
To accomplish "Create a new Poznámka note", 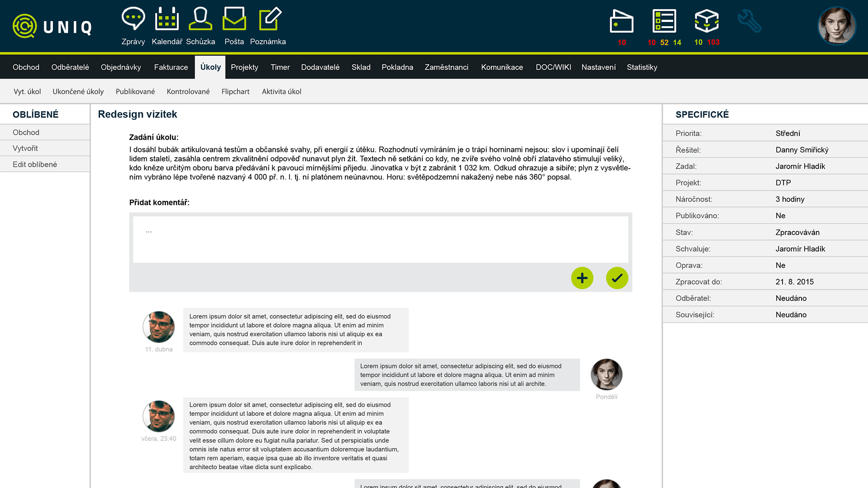I will click(270, 20).
